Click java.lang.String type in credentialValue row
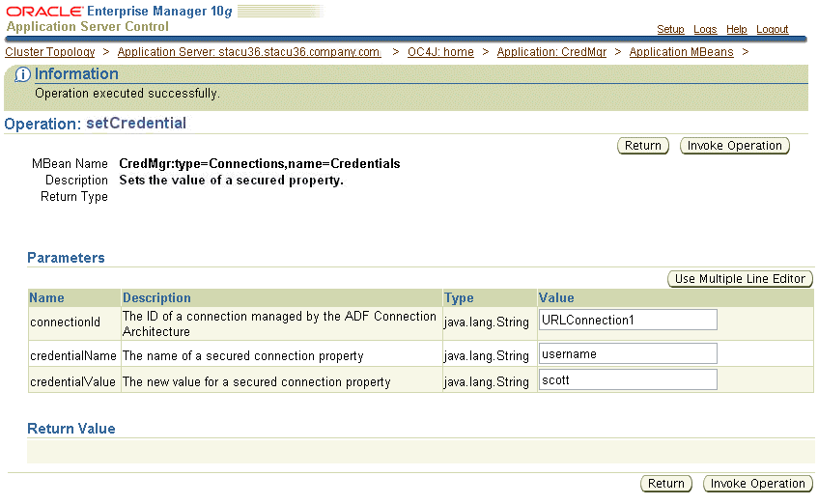Screen dimensions: 818x504 pos(486,382)
